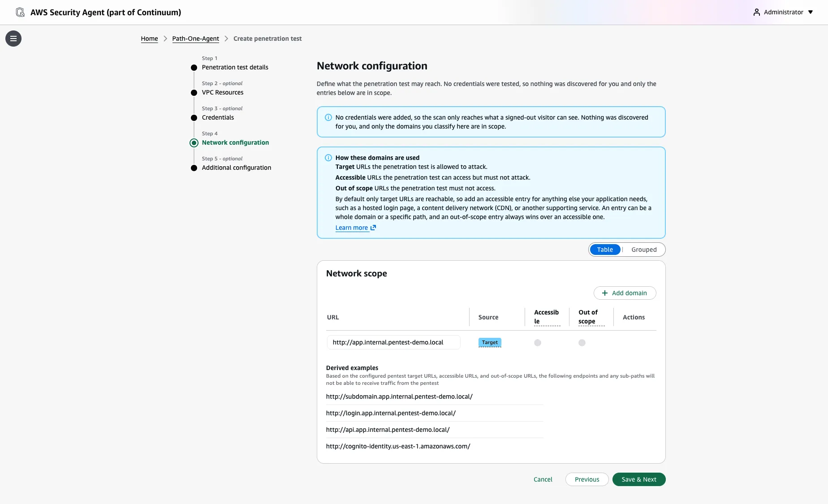The image size is (828, 504).
Task: Click the cognito-identity.us-east-1.amazonaws.com example
Action: click(x=398, y=446)
